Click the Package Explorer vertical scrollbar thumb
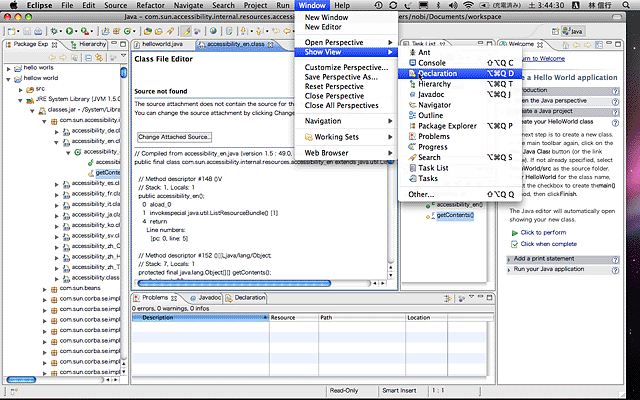This screenshot has height=400, width=640. coord(123,73)
